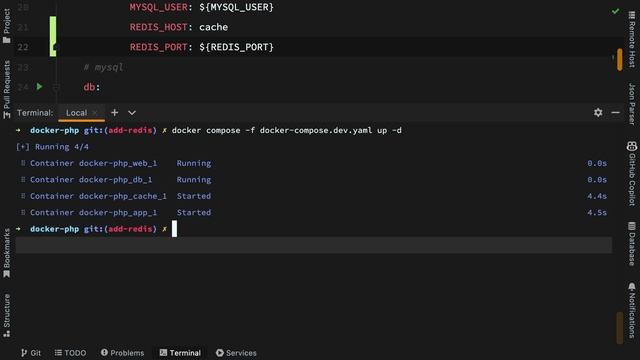Click line number 22 in gutter
This screenshot has height=360, width=640.
click(23, 47)
